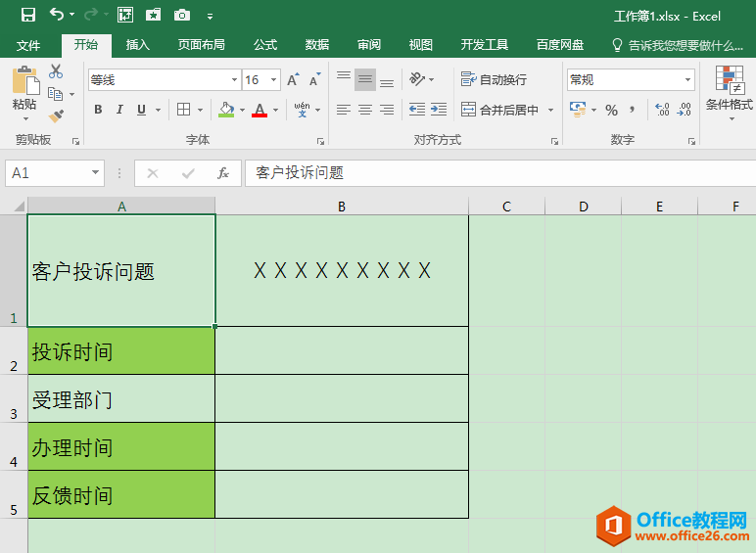Open the 对齐方式 alignment dialog launcher
This screenshot has height=553, width=756.
point(555,141)
